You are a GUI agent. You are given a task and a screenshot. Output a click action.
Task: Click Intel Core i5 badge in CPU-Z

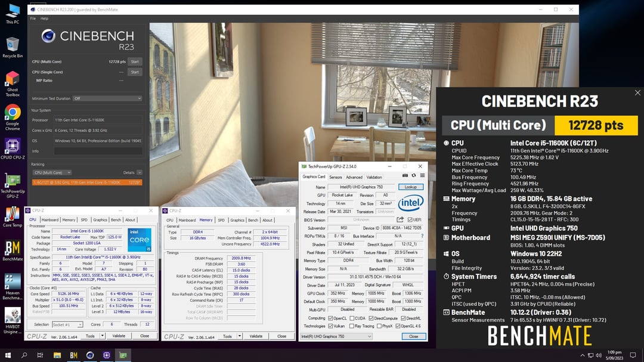coord(140,240)
